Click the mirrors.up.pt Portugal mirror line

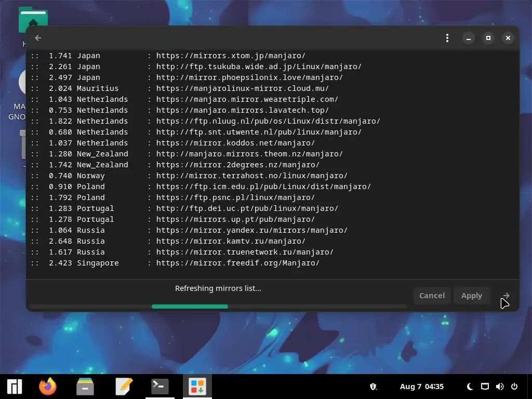coord(172,219)
